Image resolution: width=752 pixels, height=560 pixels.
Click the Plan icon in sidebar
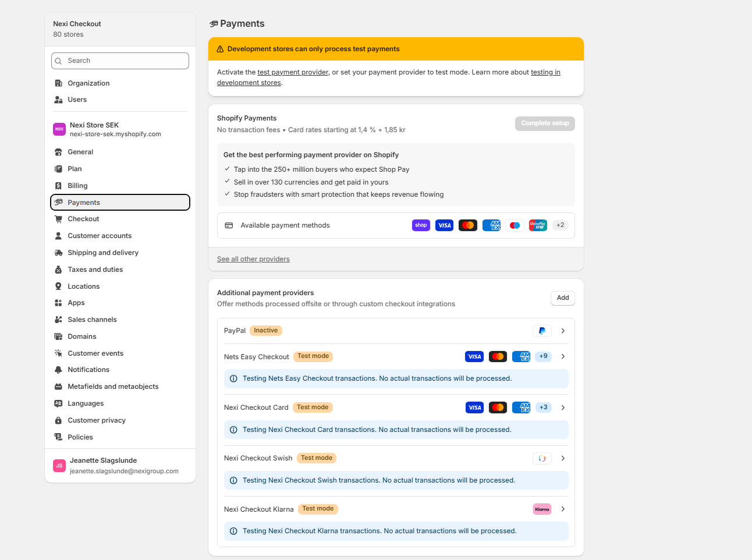(x=58, y=169)
